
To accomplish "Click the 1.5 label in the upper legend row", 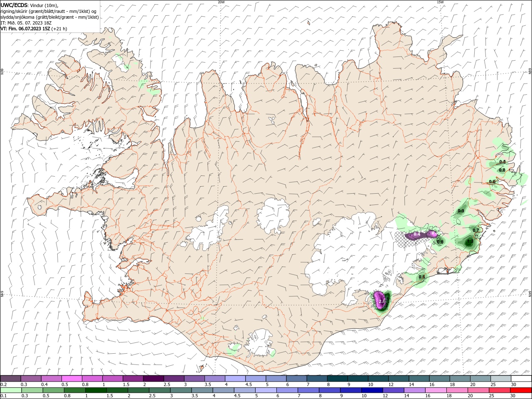I will coord(126,384).
